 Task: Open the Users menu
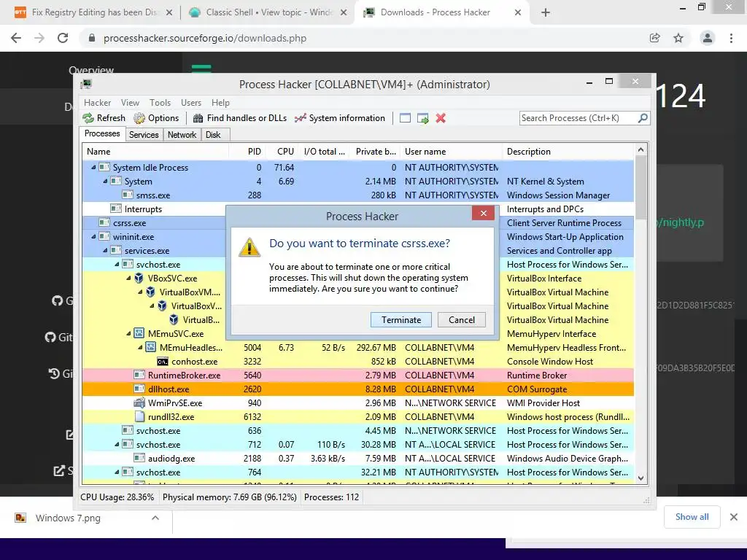[191, 102]
